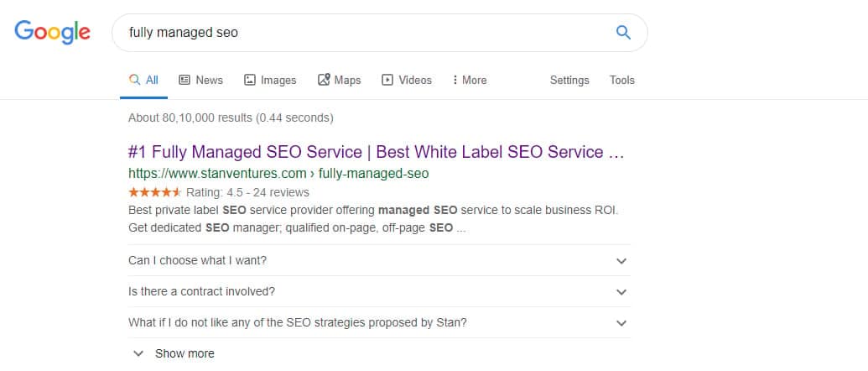Viewport: 868px width, 371px height.
Task: Open the News tab
Action: (x=209, y=80)
